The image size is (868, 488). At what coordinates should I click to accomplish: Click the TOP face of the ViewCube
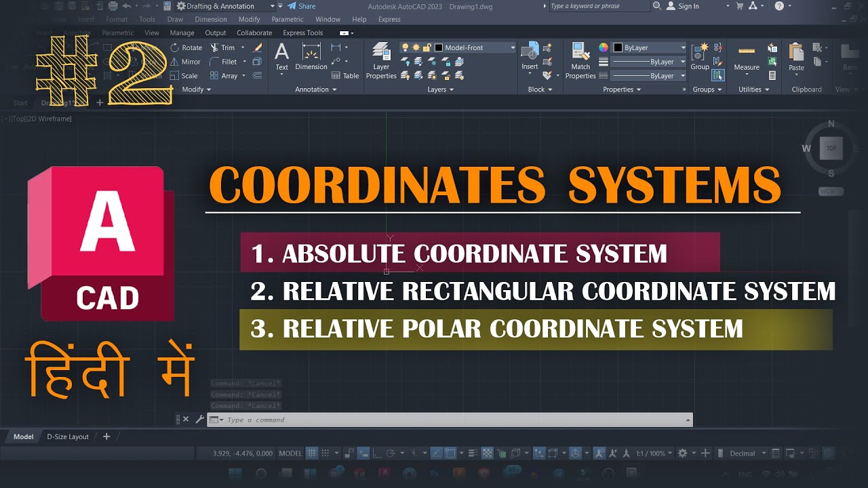point(831,148)
